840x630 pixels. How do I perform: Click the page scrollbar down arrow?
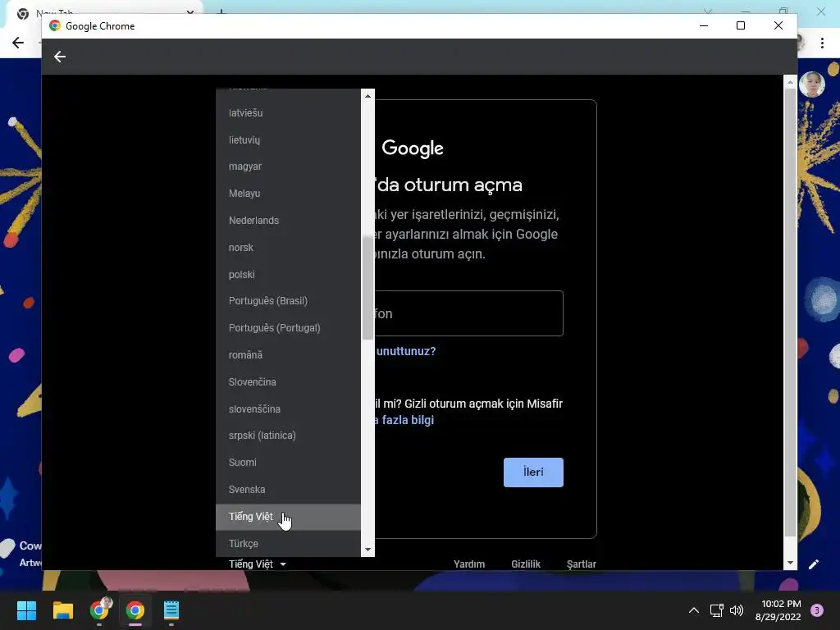[790, 563]
